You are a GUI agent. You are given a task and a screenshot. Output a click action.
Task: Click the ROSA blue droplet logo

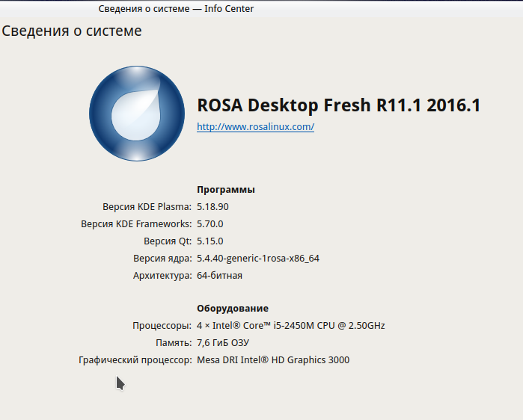coord(137,114)
